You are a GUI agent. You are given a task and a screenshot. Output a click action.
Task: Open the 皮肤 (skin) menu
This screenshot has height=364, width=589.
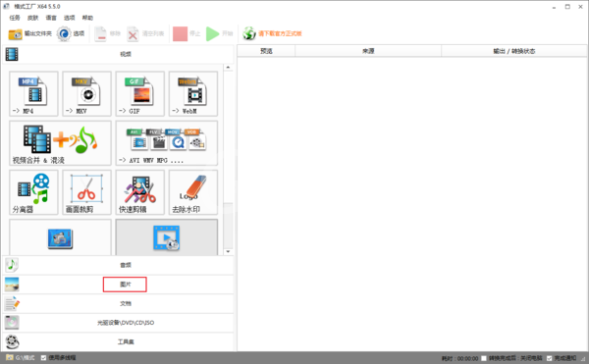point(32,18)
